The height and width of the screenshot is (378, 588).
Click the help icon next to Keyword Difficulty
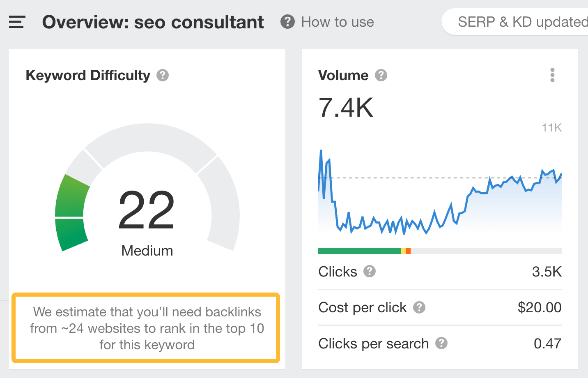162,75
